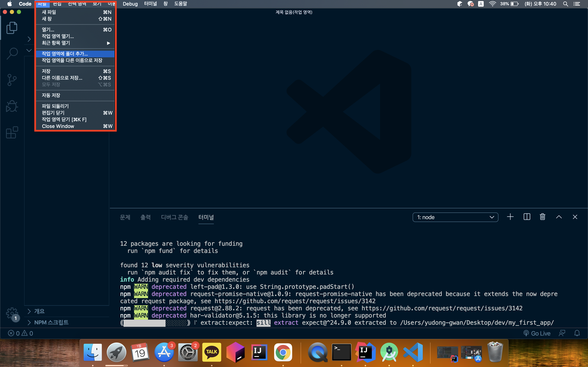Switch to the 디버그 콘솔 tab
Screen dimensions: 588x367
[174, 217]
